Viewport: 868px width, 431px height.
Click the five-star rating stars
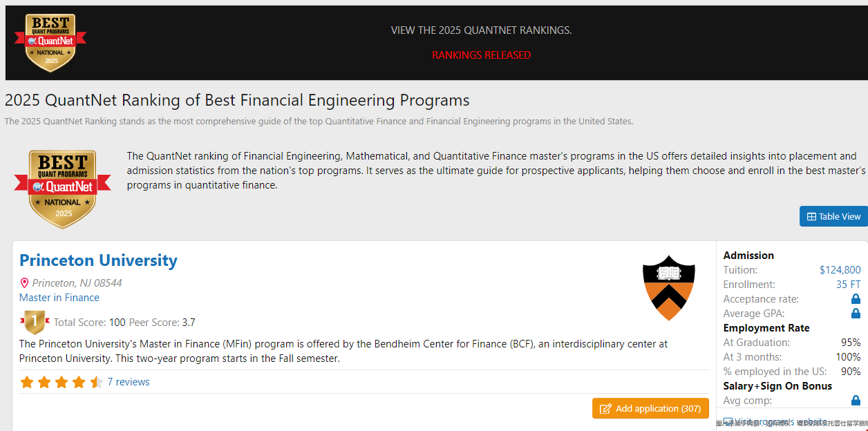(x=61, y=382)
